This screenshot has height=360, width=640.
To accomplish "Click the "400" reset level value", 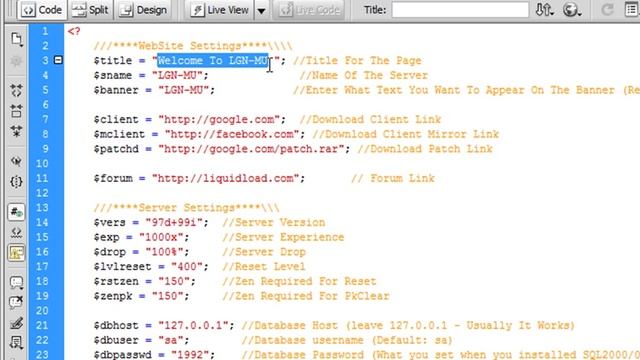I will point(187,267).
